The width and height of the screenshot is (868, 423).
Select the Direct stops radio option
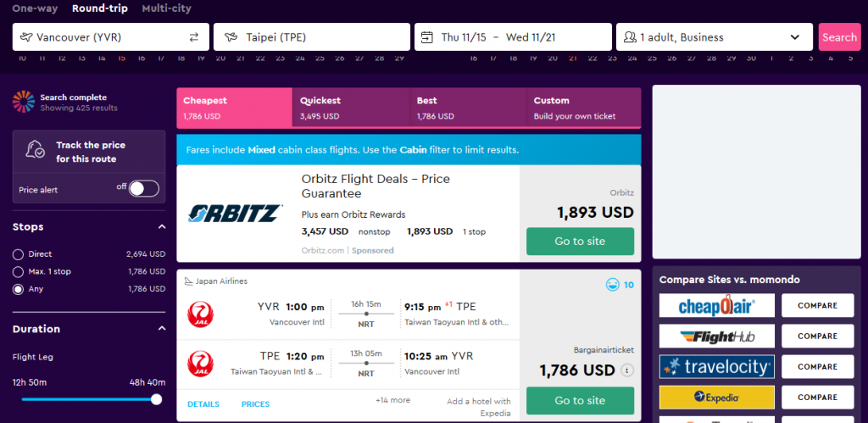19,254
